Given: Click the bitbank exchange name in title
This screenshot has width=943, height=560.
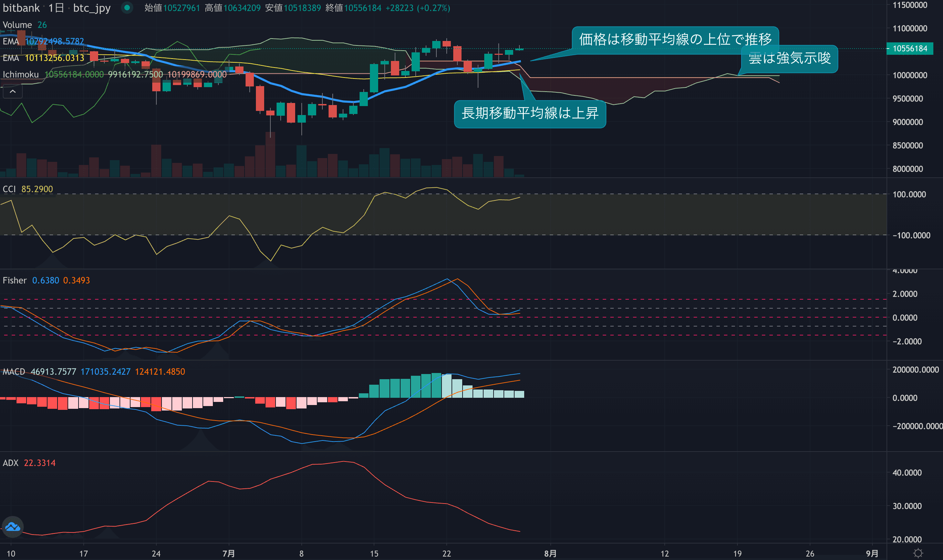Looking at the screenshot, I should [x=21, y=8].
